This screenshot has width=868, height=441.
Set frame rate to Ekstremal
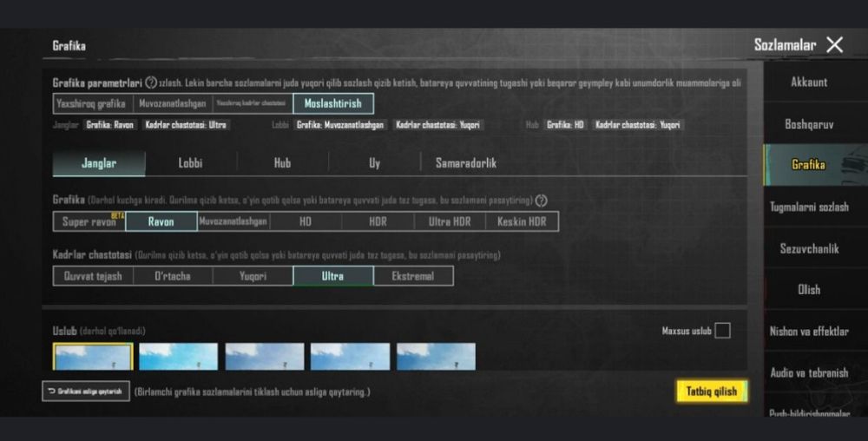tap(413, 276)
